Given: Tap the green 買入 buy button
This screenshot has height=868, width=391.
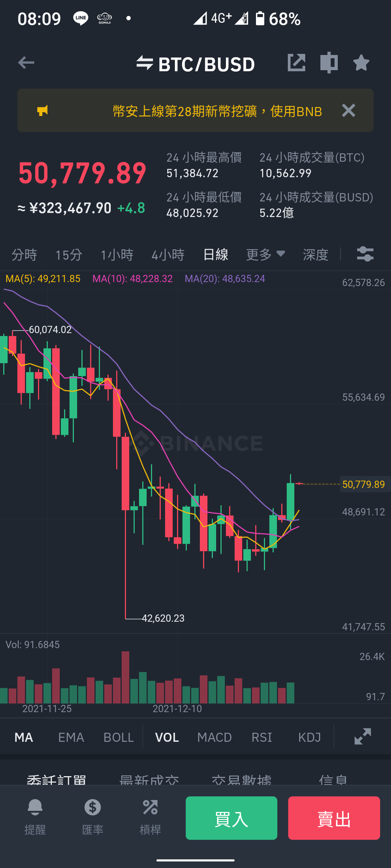Looking at the screenshot, I should click(x=231, y=818).
